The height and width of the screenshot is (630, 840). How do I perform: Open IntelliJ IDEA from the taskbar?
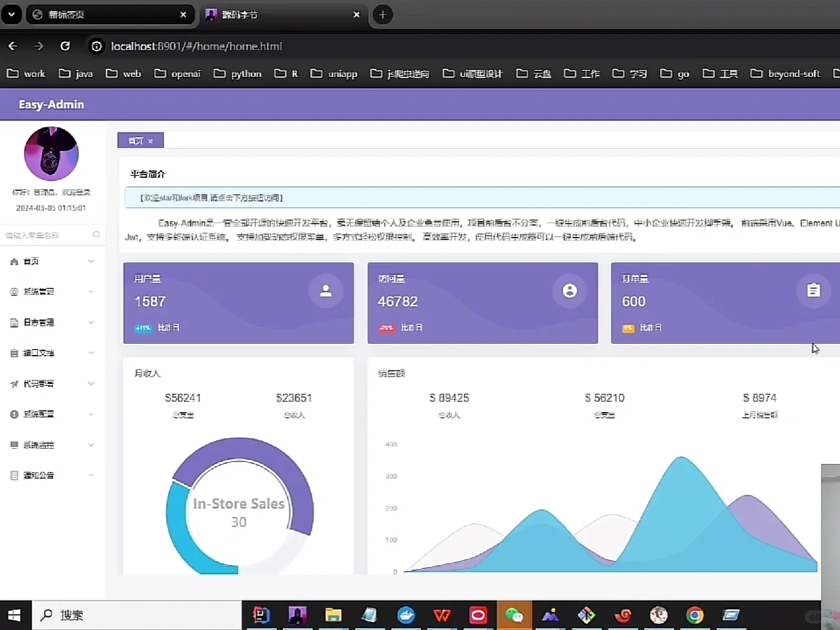coord(261,615)
